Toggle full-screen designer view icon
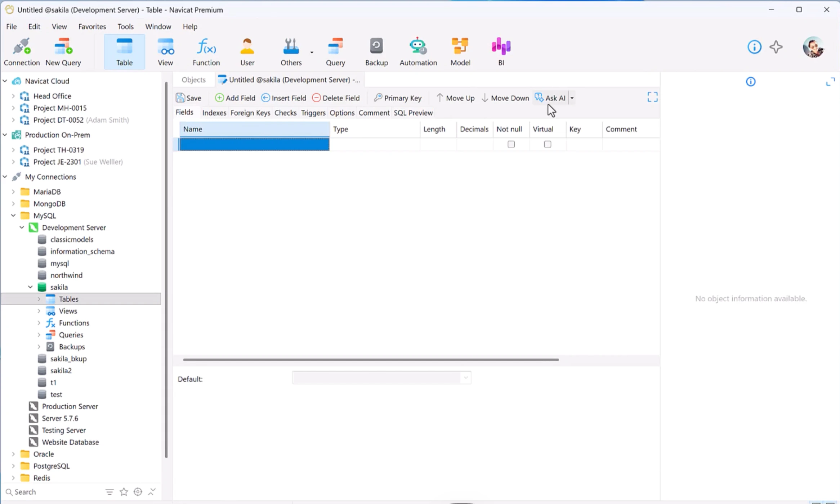The width and height of the screenshot is (840, 504). [652, 97]
